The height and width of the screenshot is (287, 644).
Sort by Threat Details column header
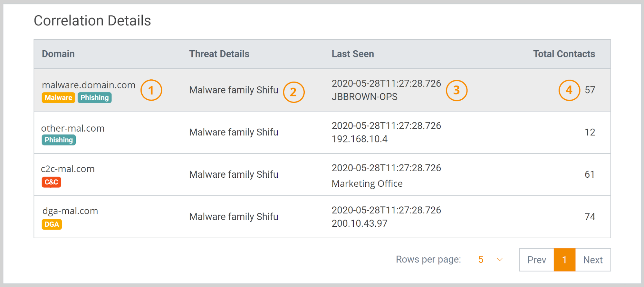pyautogui.click(x=219, y=54)
